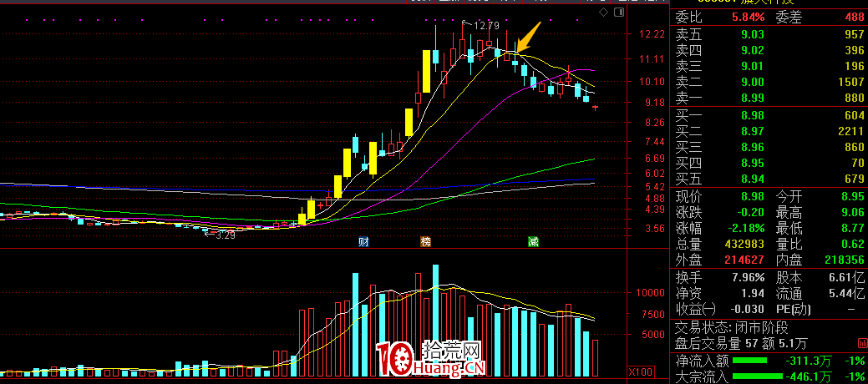Open the 财 financial info marker
This screenshot has height=384, width=868.
coord(363,242)
